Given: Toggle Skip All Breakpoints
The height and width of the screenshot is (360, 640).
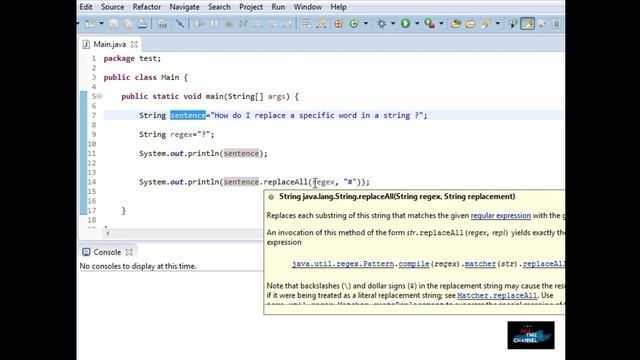Looking at the screenshot, I should tap(180, 24).
